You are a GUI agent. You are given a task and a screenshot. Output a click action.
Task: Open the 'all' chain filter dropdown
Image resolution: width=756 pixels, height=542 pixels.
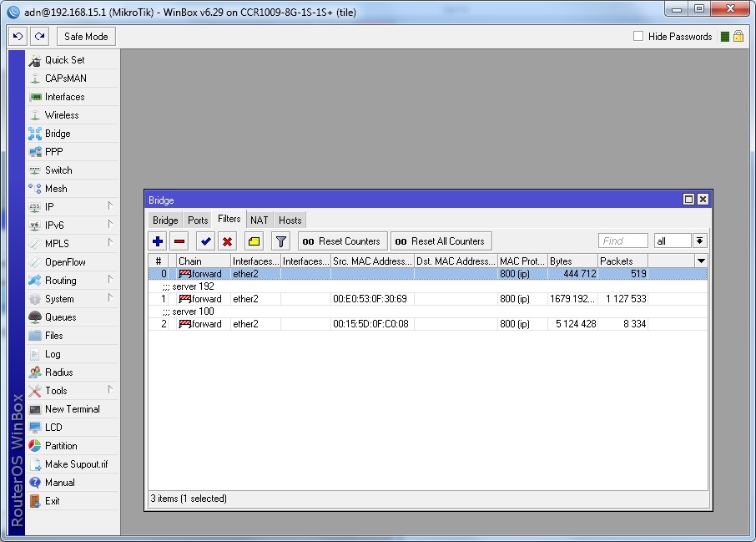click(x=699, y=241)
